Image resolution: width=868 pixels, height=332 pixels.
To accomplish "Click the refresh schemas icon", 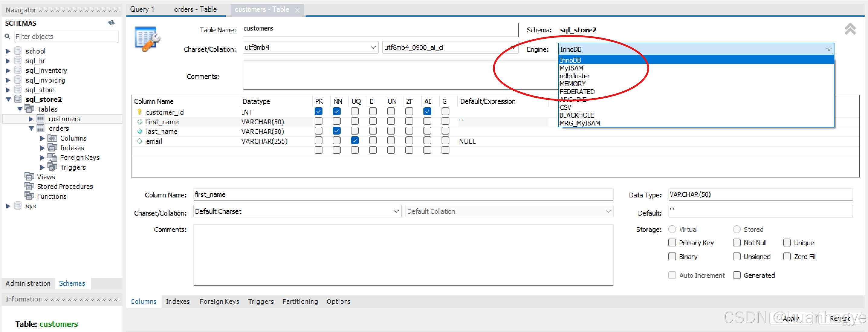I will pyautogui.click(x=112, y=23).
